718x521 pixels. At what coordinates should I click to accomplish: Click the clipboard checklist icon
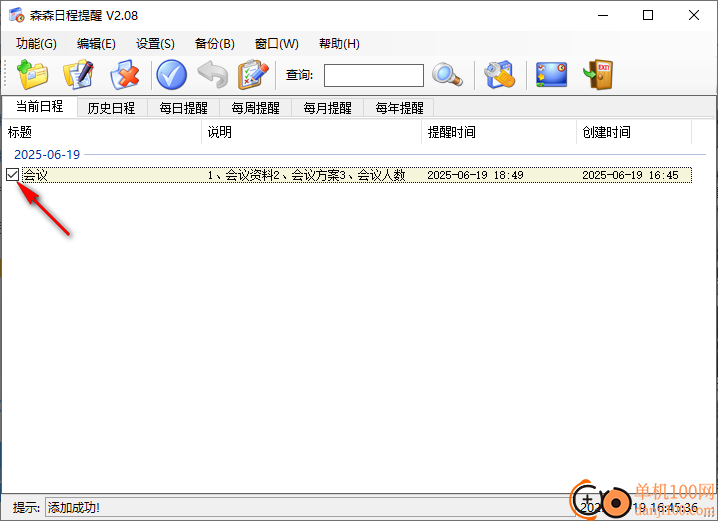(253, 75)
